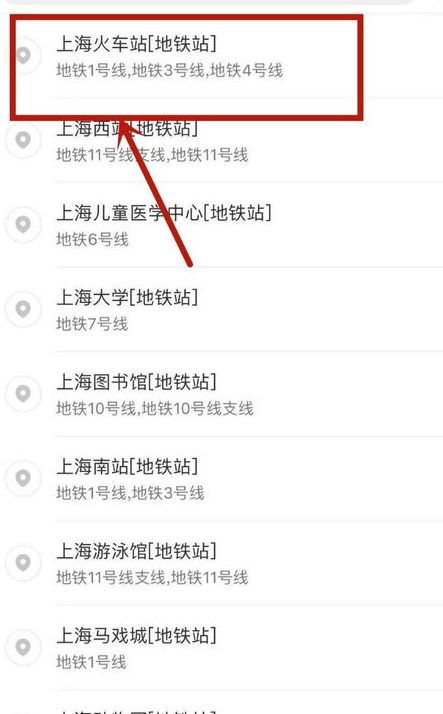The width and height of the screenshot is (443, 714).
Task: Open 上海马戏城[地铁站] result
Action: coord(221,647)
